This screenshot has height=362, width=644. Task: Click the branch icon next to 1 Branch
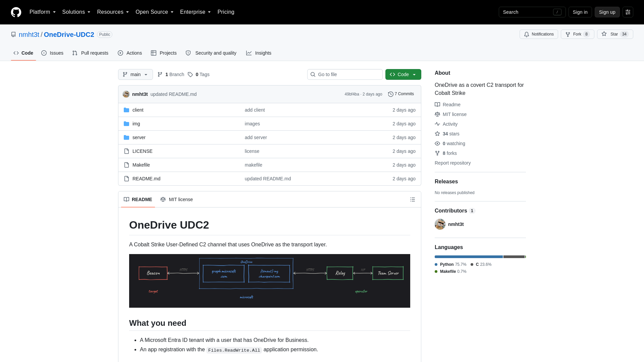pos(160,74)
